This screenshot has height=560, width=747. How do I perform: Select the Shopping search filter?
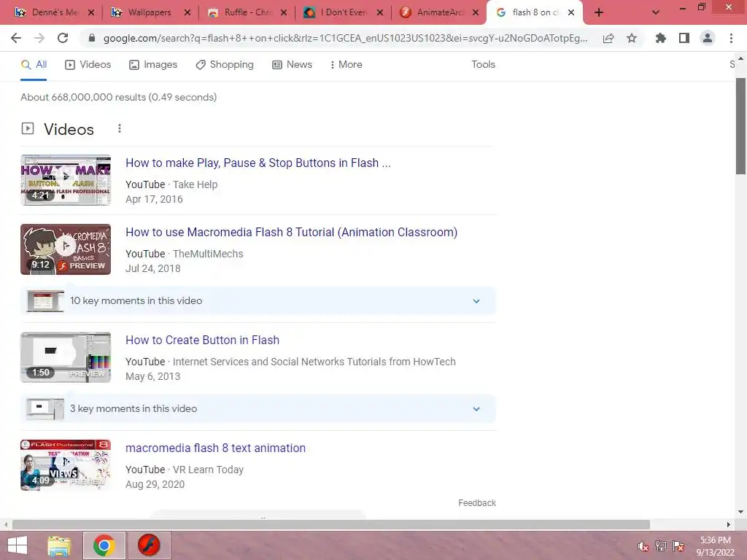[225, 65]
